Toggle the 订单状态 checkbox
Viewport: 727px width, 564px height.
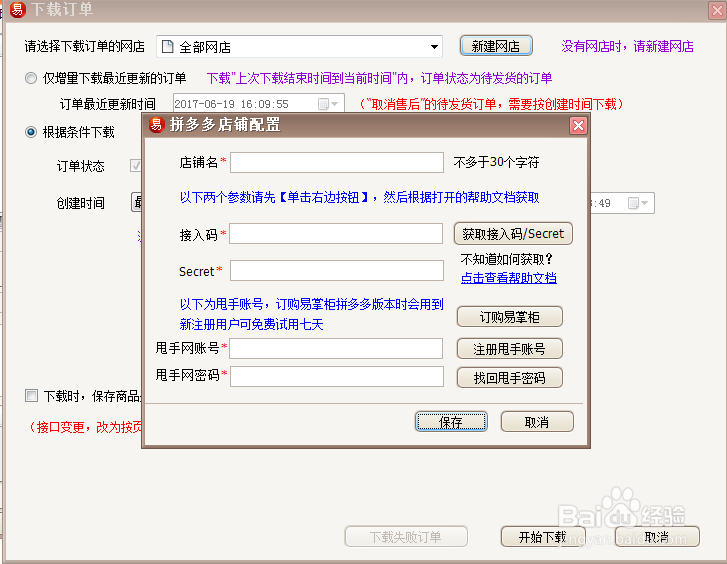(x=135, y=166)
